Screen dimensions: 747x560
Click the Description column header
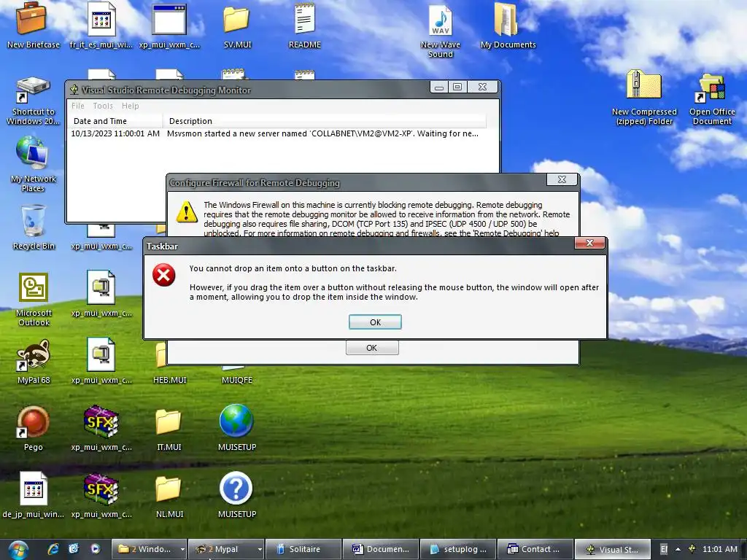[324, 121]
